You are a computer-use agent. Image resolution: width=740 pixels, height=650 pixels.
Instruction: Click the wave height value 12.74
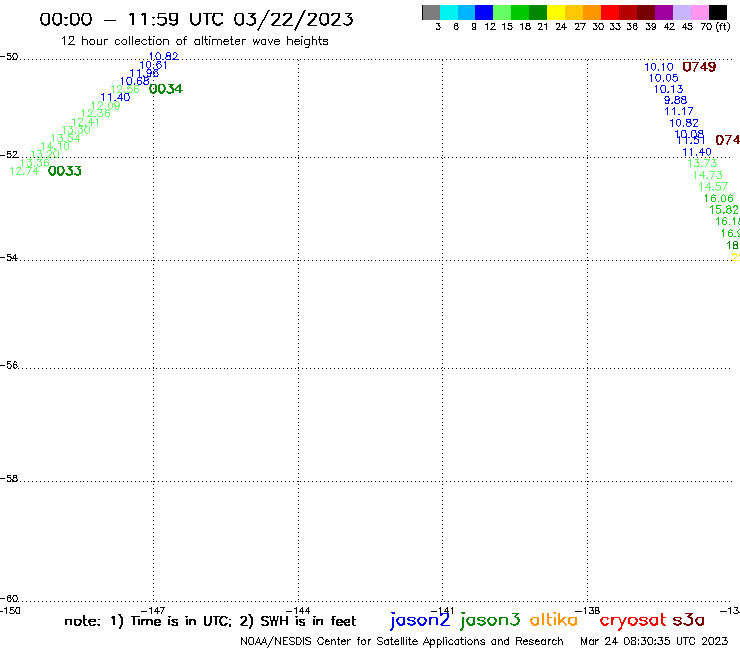point(24,171)
